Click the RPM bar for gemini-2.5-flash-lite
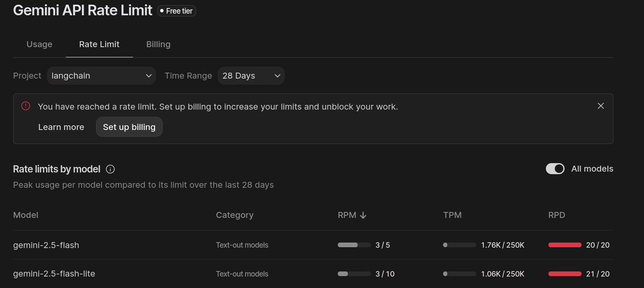Image resolution: width=644 pixels, height=288 pixels. [x=354, y=274]
